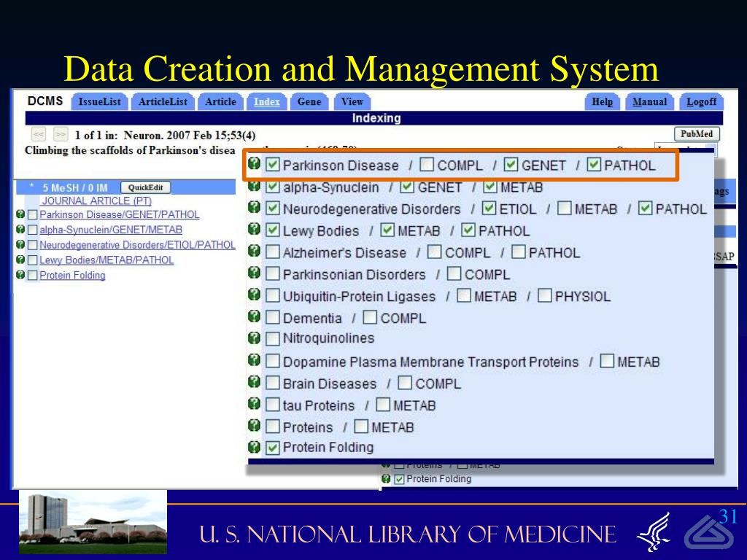Click the QuickEdit button
This screenshot has width=747, height=560.
click(145, 187)
